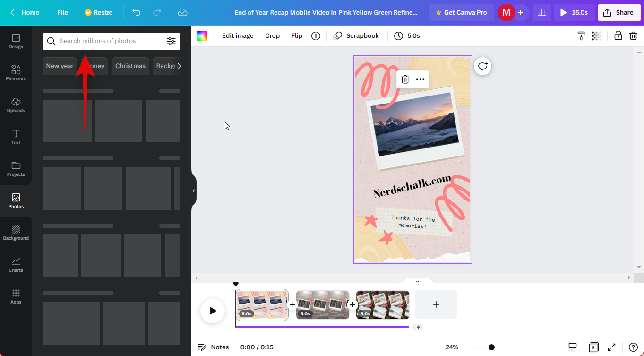Collapse the side panel handle

point(194,191)
